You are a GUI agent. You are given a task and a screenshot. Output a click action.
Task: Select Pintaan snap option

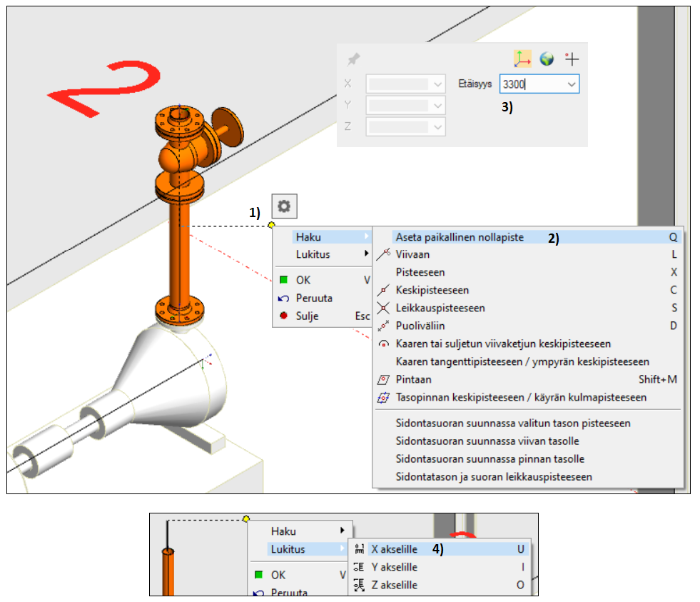click(528, 379)
